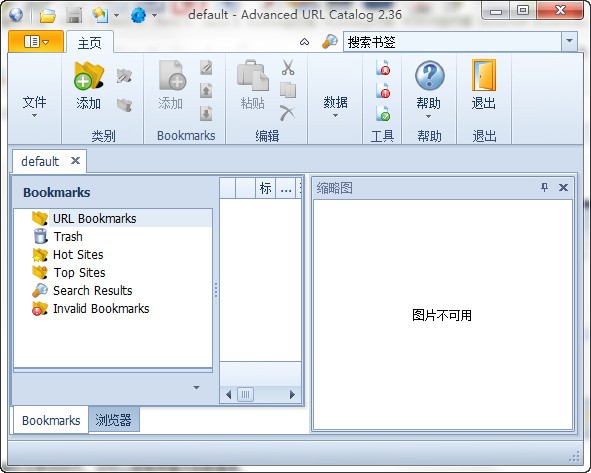Click the blue Help question mark icon

click(x=429, y=75)
